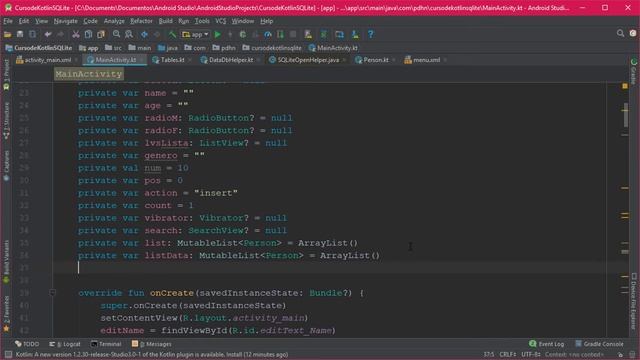
Task: Expand the pdhn breadcrumb folder
Action: point(224,48)
